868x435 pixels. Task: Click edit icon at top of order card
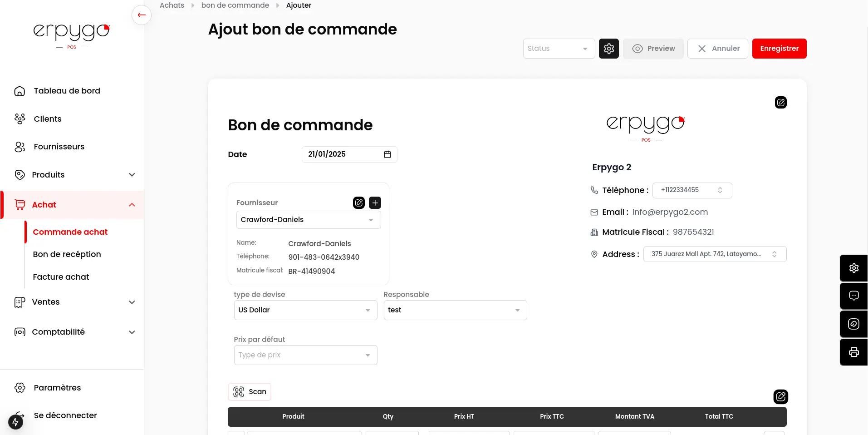pos(780,103)
